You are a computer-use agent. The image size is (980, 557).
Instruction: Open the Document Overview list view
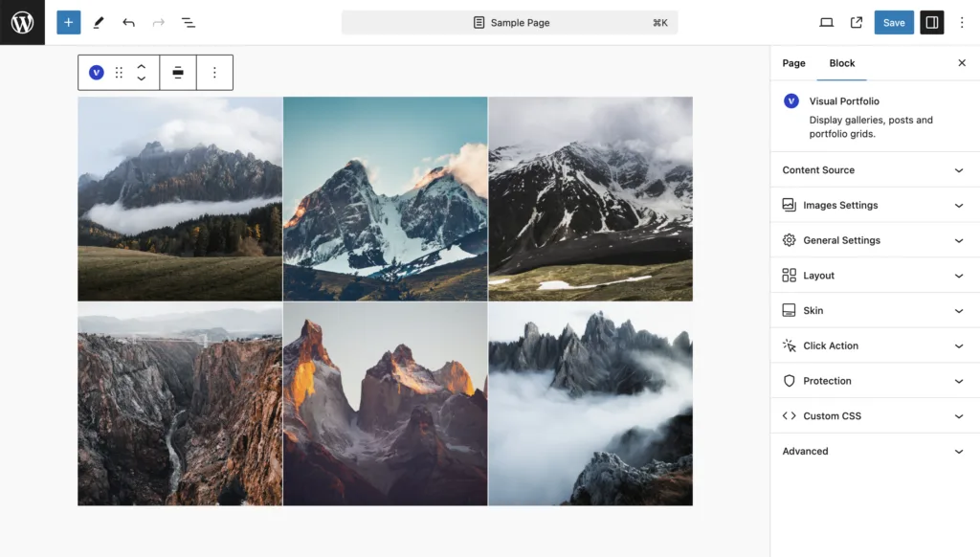click(x=189, y=23)
